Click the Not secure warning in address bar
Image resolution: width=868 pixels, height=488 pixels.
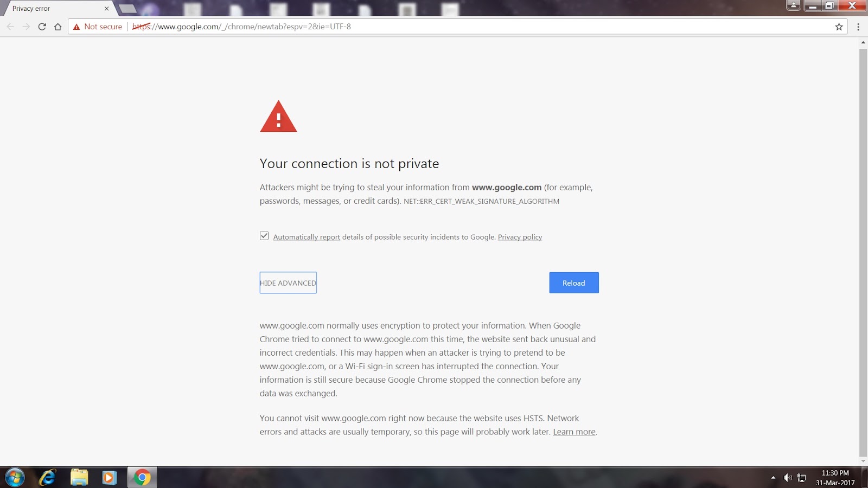(98, 27)
